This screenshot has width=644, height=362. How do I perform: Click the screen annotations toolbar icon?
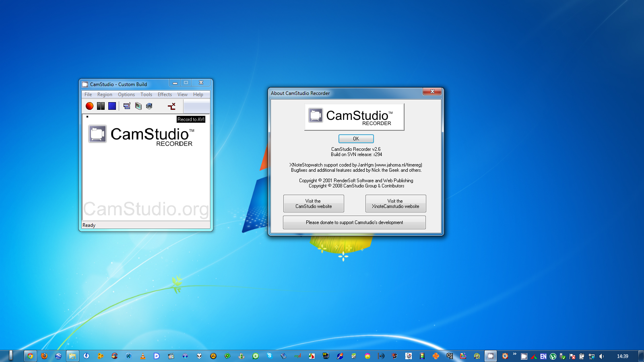pos(138,106)
